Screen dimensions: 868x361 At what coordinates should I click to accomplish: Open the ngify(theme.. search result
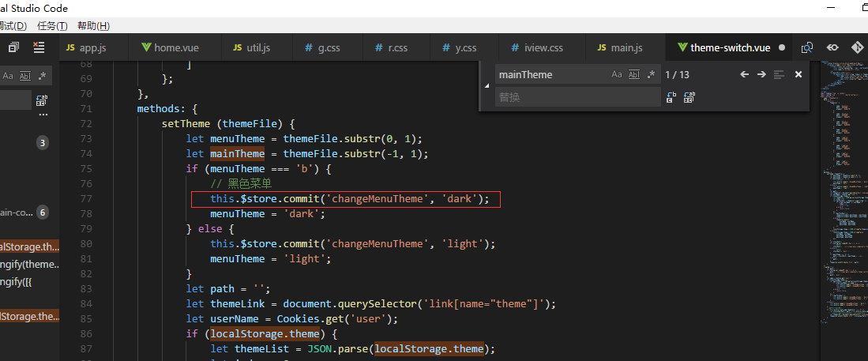coord(29,264)
